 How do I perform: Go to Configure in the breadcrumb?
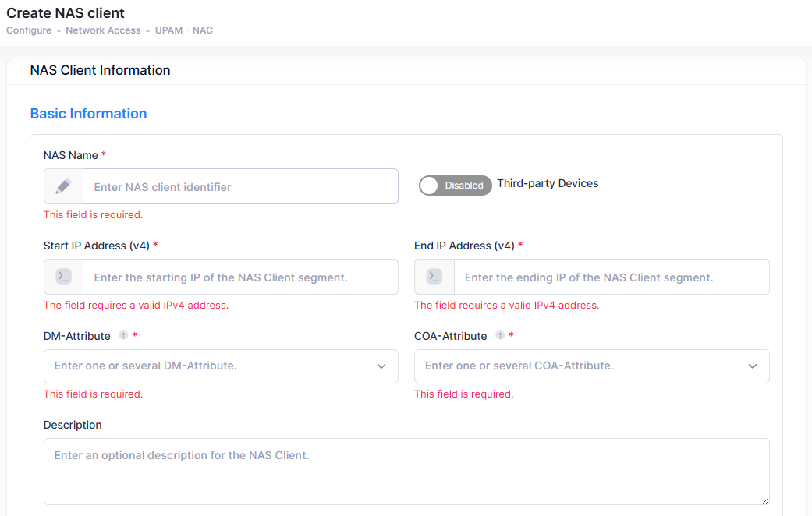[x=29, y=30]
